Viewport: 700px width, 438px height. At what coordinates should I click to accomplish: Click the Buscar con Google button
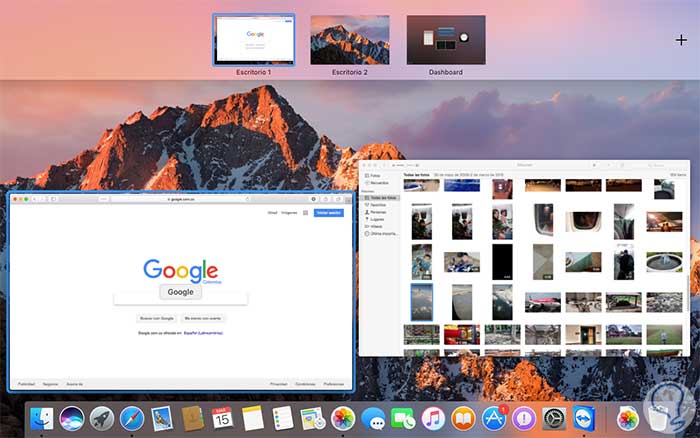click(x=157, y=318)
